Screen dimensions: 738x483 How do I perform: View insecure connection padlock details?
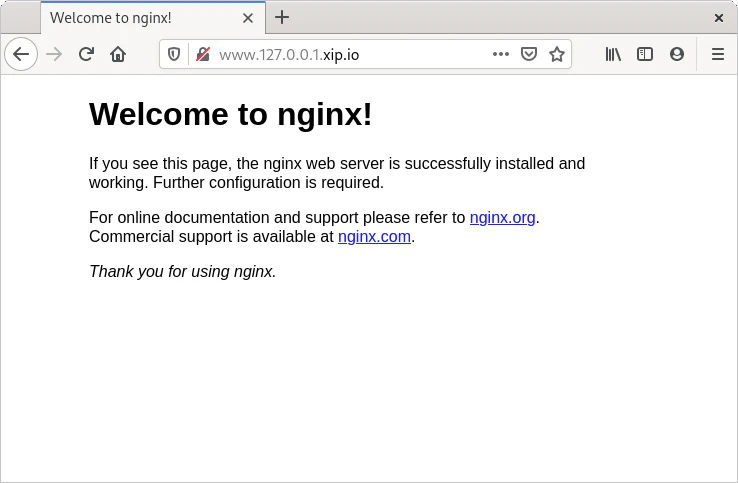[202, 55]
